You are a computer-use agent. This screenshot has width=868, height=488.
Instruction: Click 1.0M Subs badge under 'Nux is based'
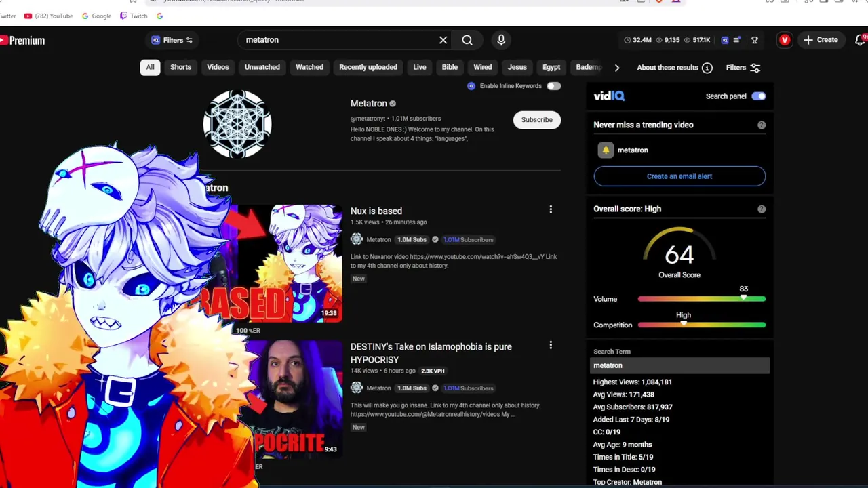[412, 239]
